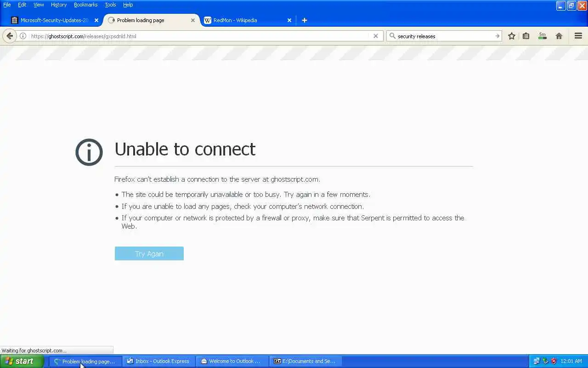Click the red security shield tray icon
Screen dimensions: 588x368
[x=554, y=361]
